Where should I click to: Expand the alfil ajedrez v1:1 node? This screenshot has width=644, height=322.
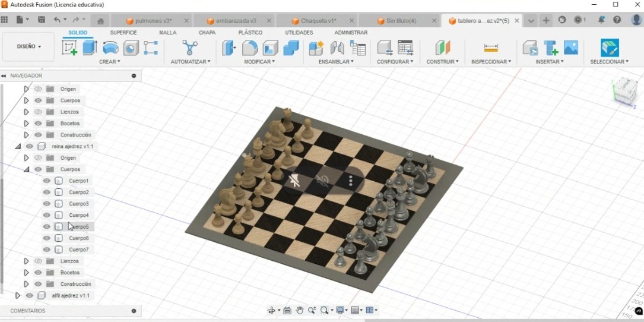18,295
